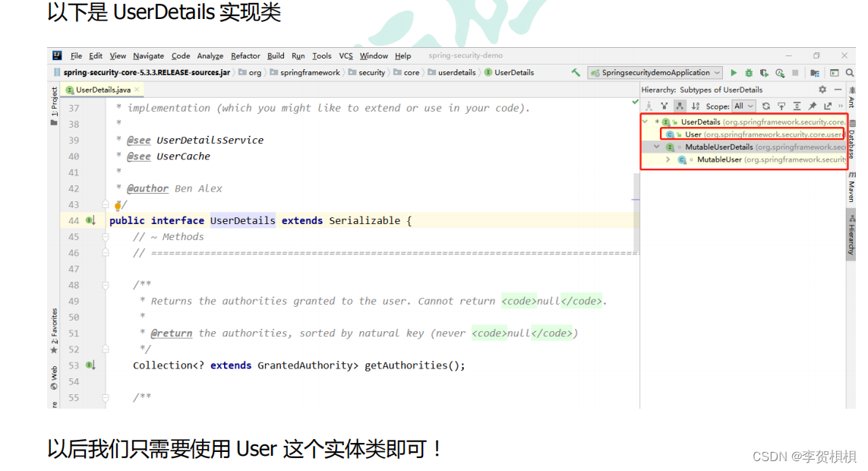Collapse the comment fold marker on line 48

(106, 285)
